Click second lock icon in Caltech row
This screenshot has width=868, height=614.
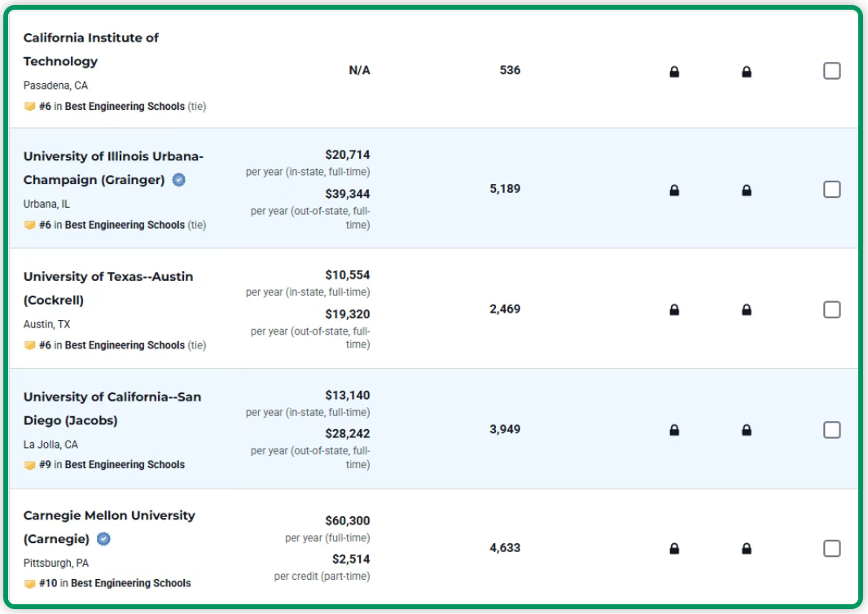point(747,72)
